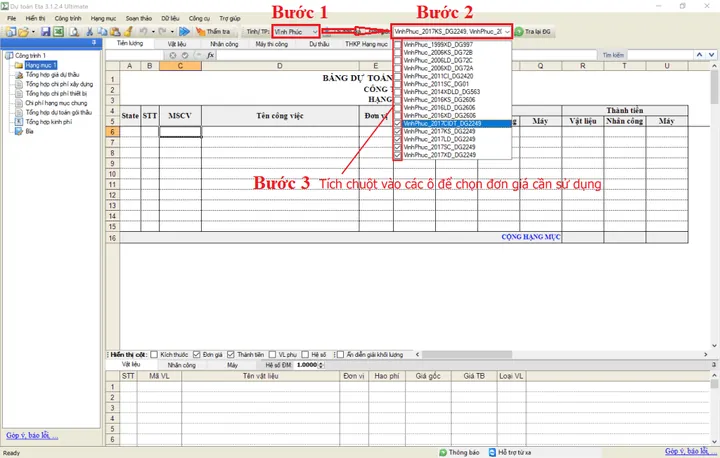Click the scissors cut icon

(90, 32)
